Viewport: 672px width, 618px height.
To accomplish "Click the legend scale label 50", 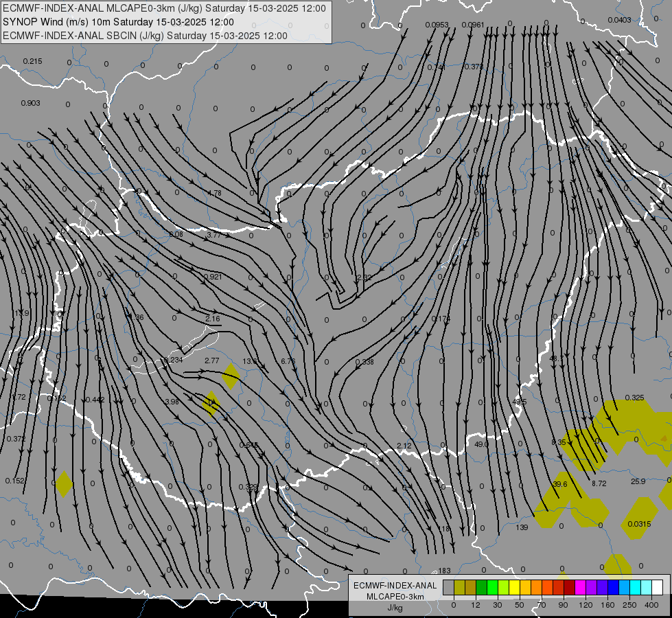I will 519,605.
